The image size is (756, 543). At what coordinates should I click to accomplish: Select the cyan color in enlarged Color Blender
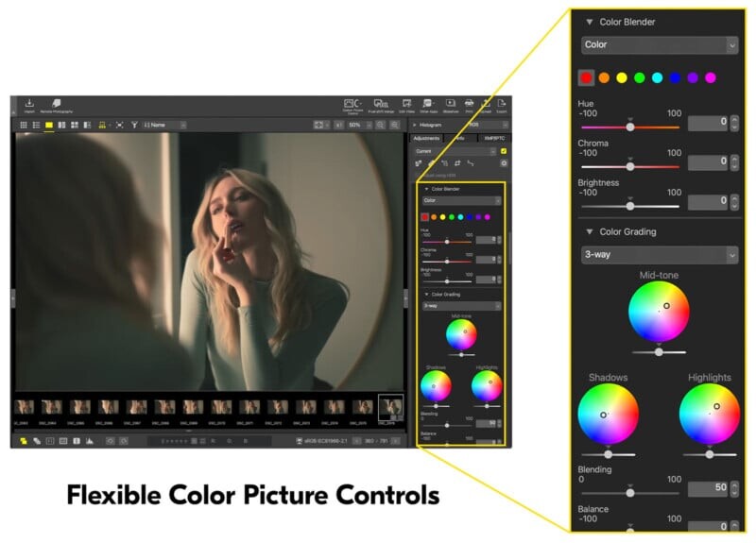pos(657,77)
